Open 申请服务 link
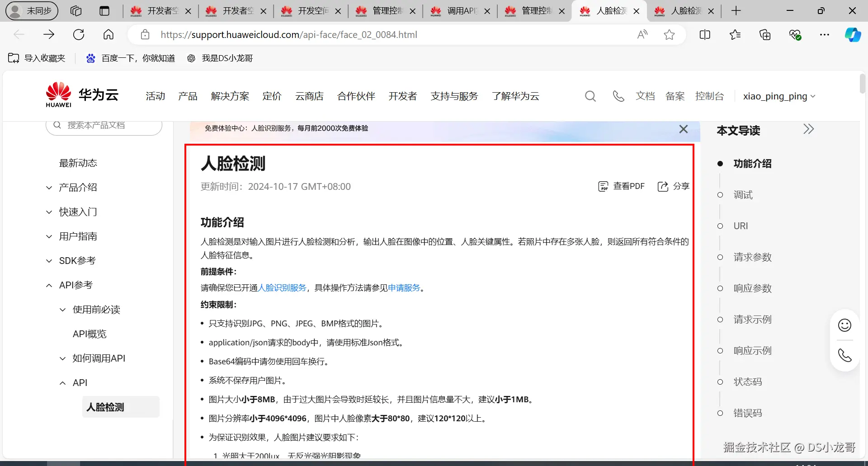This screenshot has width=868, height=466. [404, 288]
